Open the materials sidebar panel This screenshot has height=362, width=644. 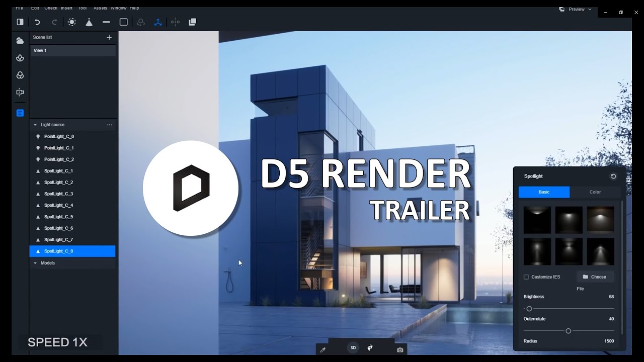pos(20,75)
